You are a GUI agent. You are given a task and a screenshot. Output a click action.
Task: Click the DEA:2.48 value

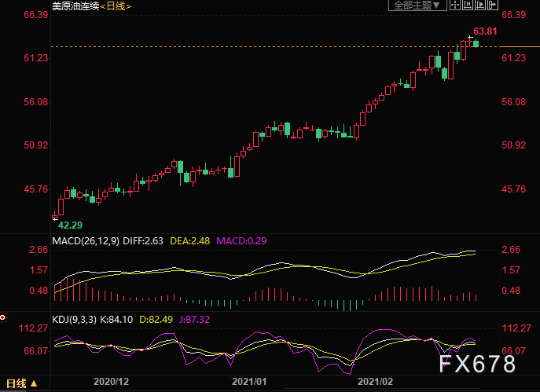coord(189,240)
